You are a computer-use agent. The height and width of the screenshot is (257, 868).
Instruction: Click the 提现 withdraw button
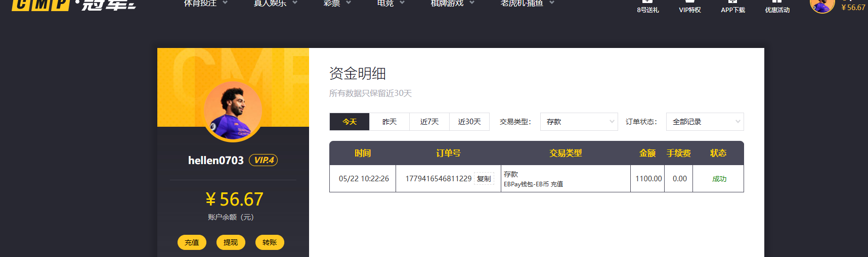(231, 242)
